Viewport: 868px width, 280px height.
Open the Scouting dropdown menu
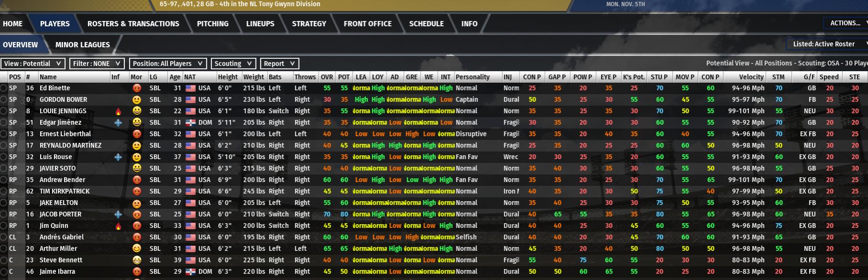tap(234, 64)
